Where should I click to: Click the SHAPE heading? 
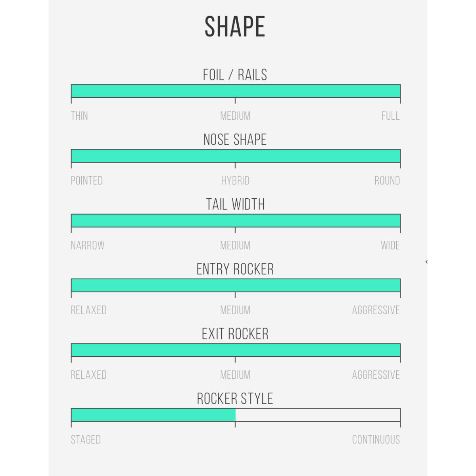pyautogui.click(x=235, y=27)
